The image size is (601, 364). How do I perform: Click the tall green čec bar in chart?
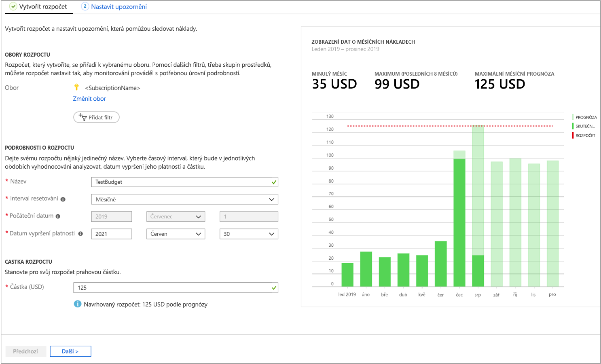coord(459,223)
